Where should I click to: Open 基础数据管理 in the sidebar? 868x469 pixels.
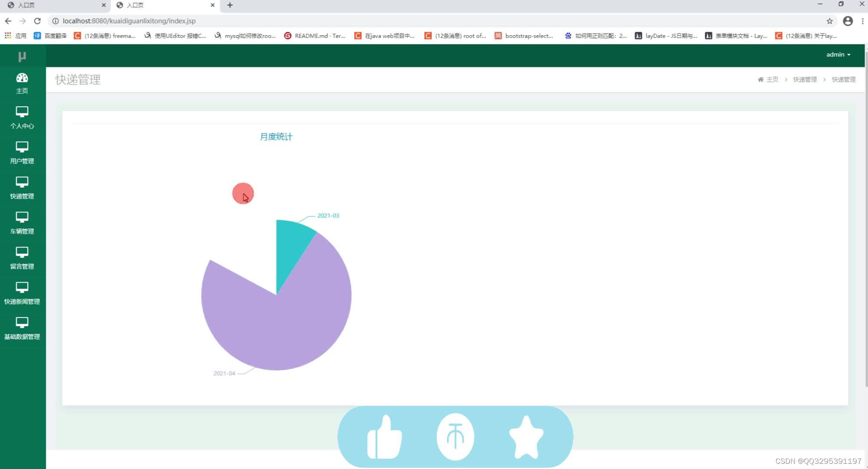pos(22,329)
